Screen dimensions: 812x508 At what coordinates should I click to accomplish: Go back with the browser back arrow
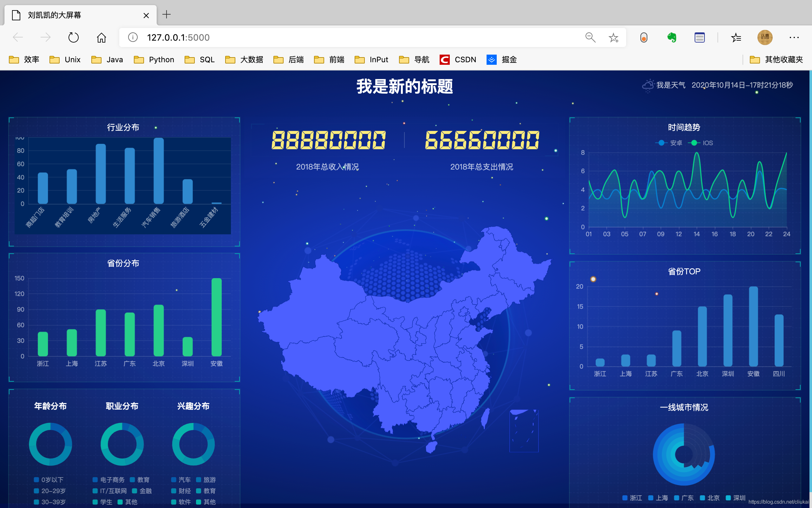pyautogui.click(x=18, y=37)
